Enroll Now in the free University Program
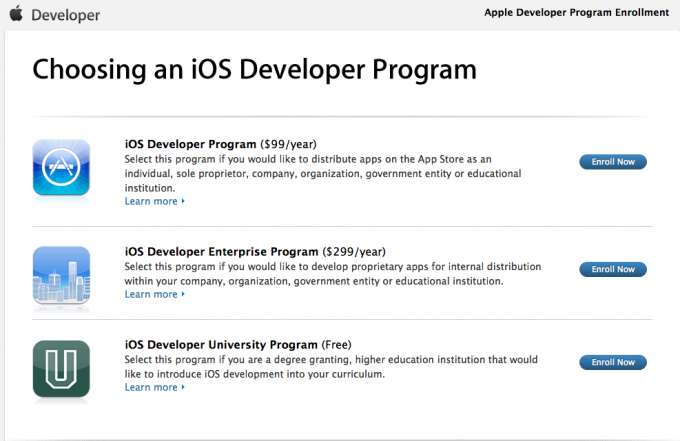This screenshot has width=680, height=441. click(613, 362)
